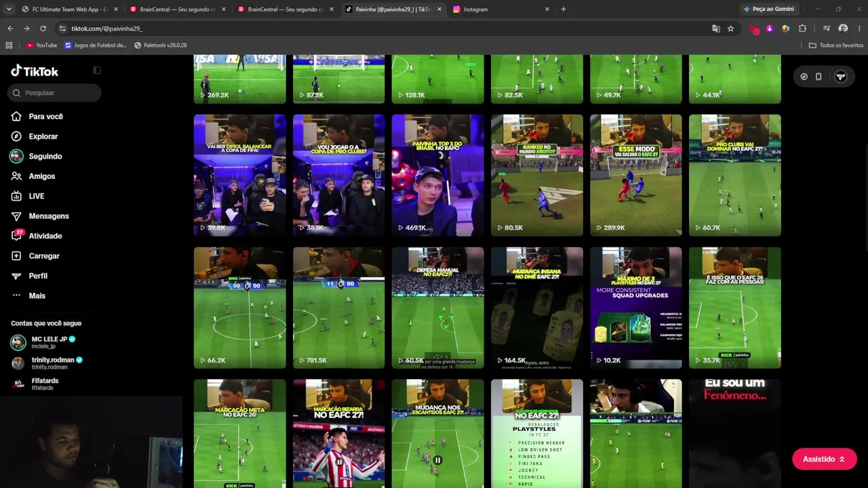Open video 'Mudança insana no DME EAFC 27'
The height and width of the screenshot is (488, 868).
point(536,308)
